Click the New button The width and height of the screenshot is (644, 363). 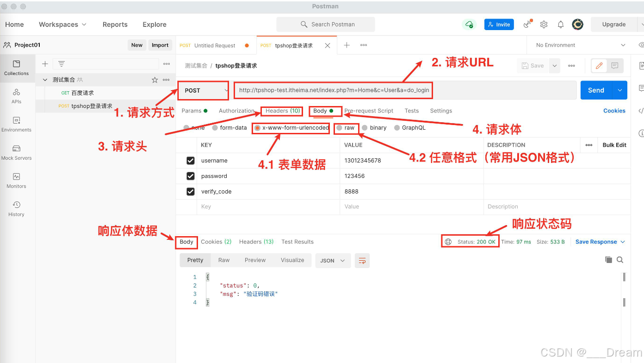[x=137, y=45]
